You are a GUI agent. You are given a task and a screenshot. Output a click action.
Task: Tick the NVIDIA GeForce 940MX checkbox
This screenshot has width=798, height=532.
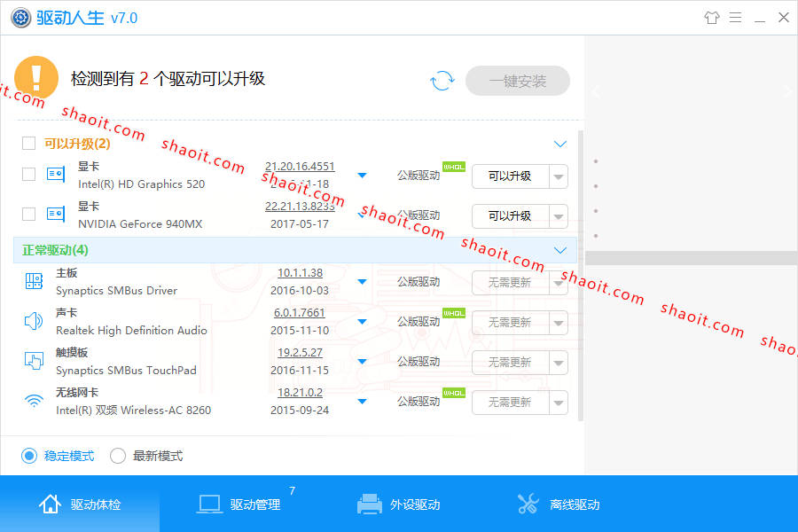point(28,214)
